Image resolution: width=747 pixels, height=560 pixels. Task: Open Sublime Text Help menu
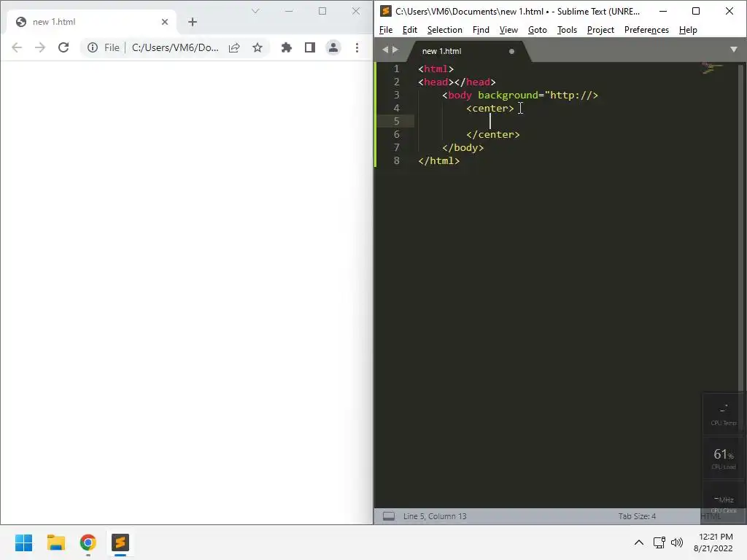(688, 29)
